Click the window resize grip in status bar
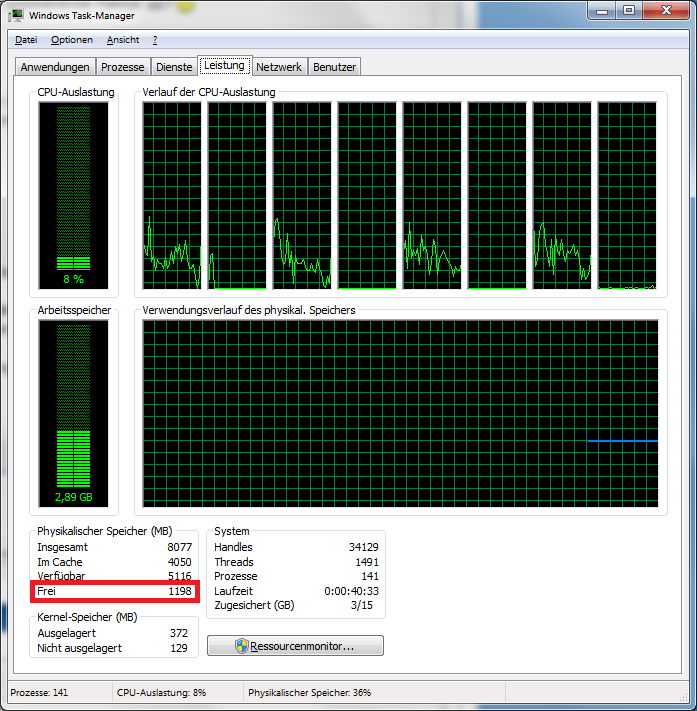697x711 pixels. 683,696
